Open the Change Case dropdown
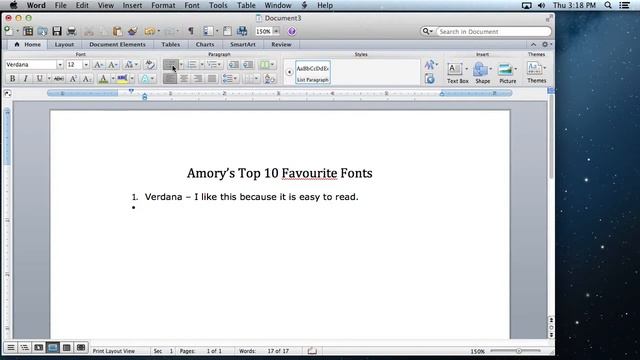 [x=131, y=64]
